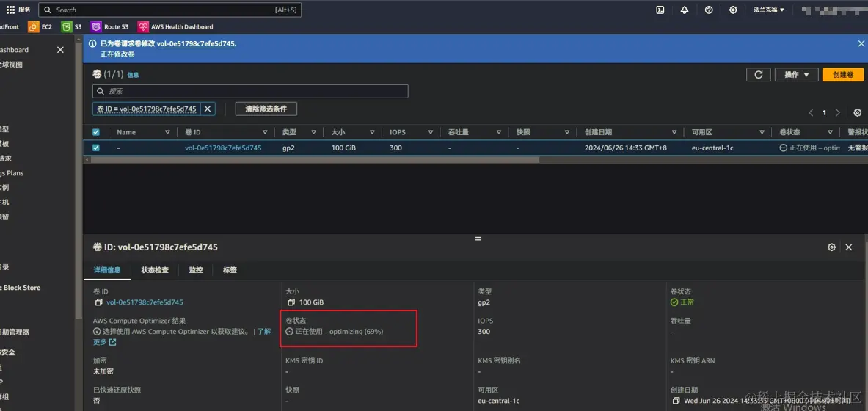
Task: Open the EC2 service shortcut
Action: (x=40, y=26)
